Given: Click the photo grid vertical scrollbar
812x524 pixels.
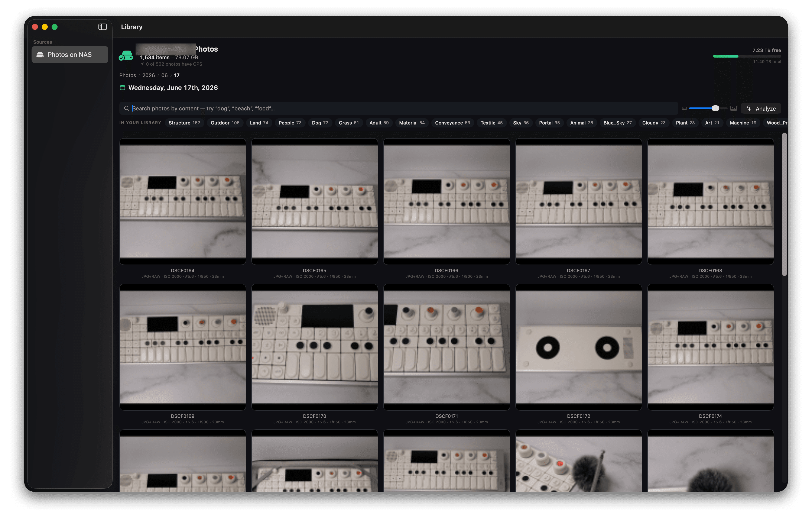Looking at the screenshot, I should (785, 204).
